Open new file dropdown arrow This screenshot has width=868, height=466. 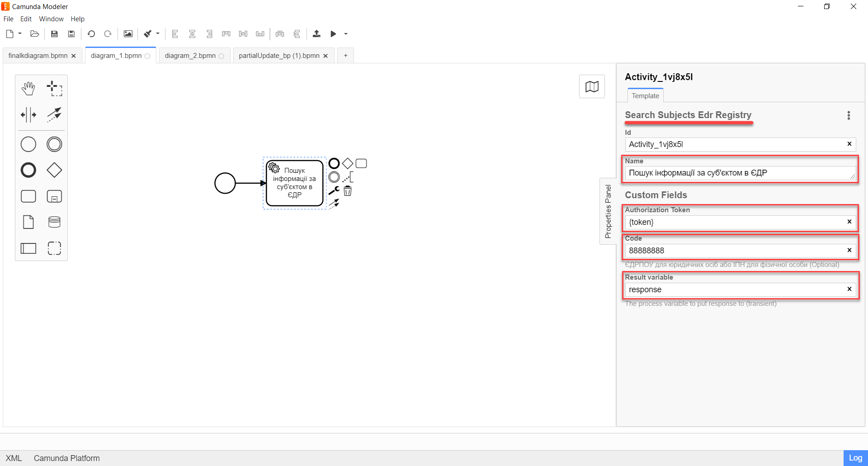(x=20, y=33)
